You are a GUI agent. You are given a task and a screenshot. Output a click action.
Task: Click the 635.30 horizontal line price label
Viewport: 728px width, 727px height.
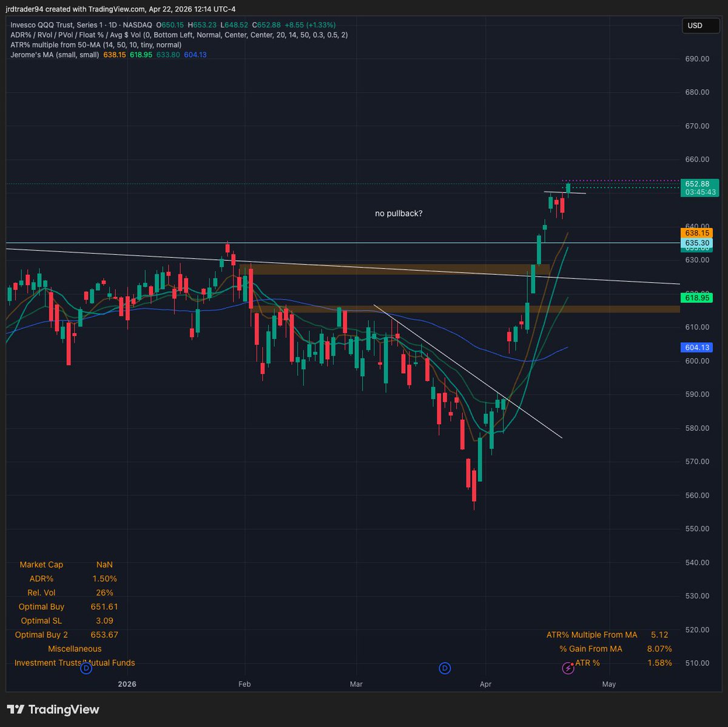pos(697,243)
